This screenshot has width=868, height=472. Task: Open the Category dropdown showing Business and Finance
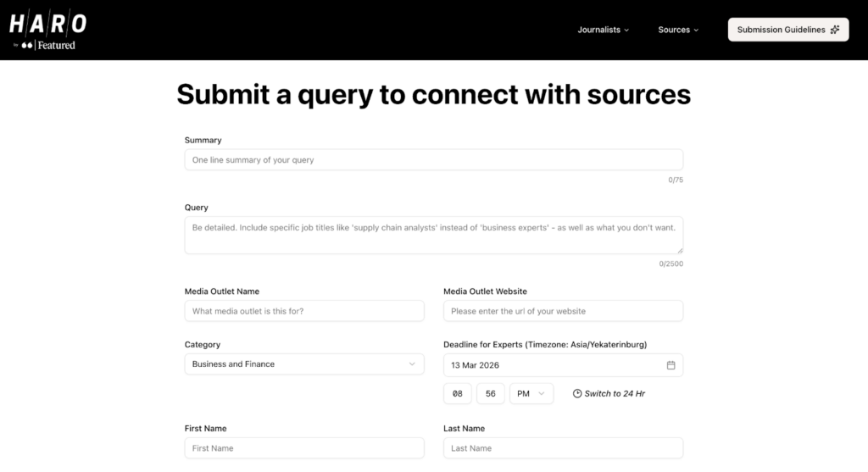tap(303, 364)
